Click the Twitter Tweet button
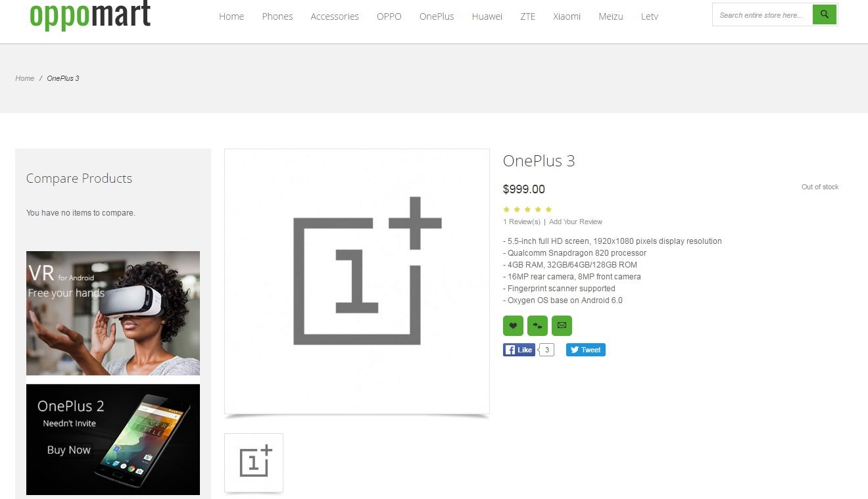The height and width of the screenshot is (499, 868). [585, 350]
